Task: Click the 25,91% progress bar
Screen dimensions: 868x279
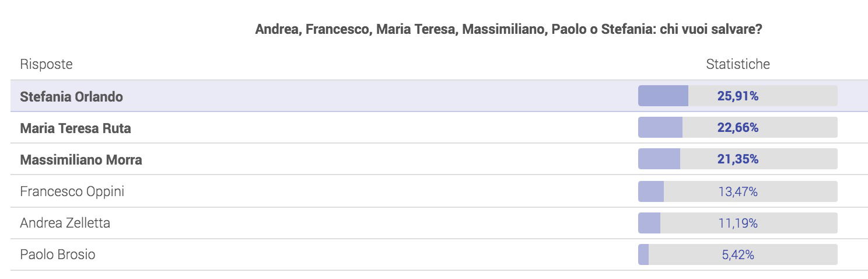Action: point(737,96)
